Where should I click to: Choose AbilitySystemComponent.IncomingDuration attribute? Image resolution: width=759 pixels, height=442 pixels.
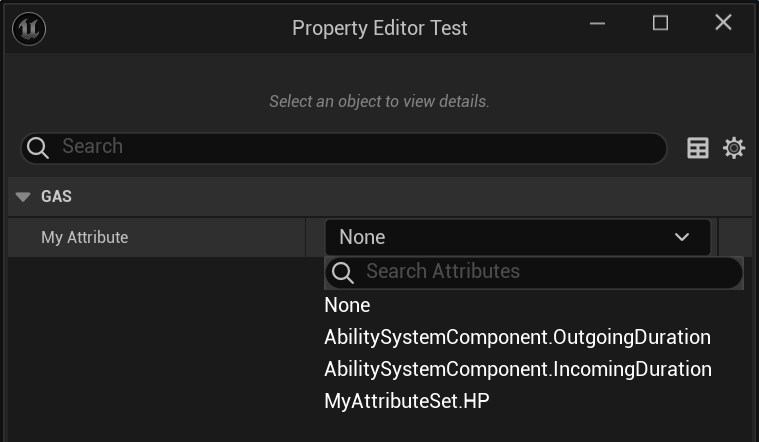(x=517, y=369)
